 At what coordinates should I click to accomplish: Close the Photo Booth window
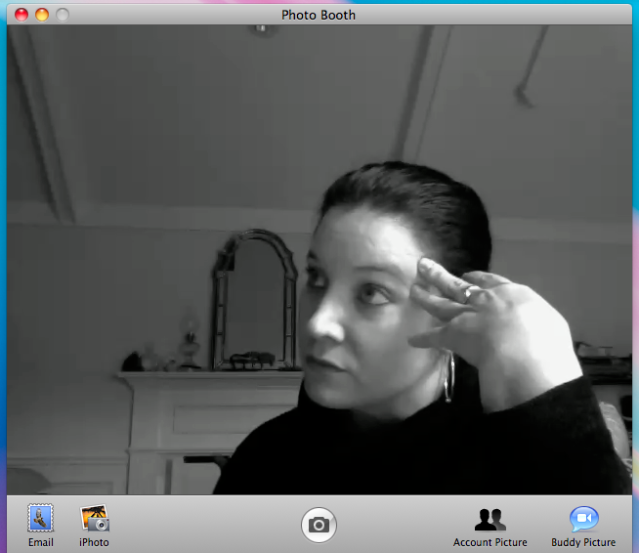21,15
